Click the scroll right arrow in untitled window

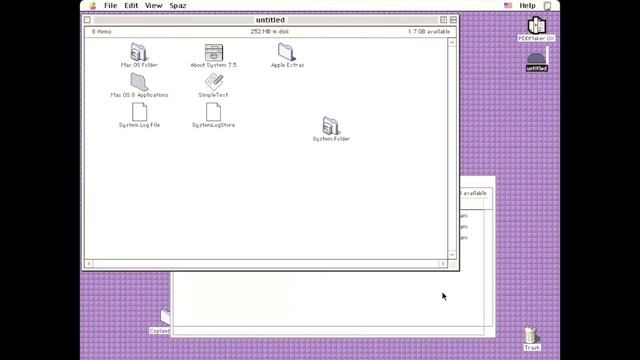coord(443,264)
